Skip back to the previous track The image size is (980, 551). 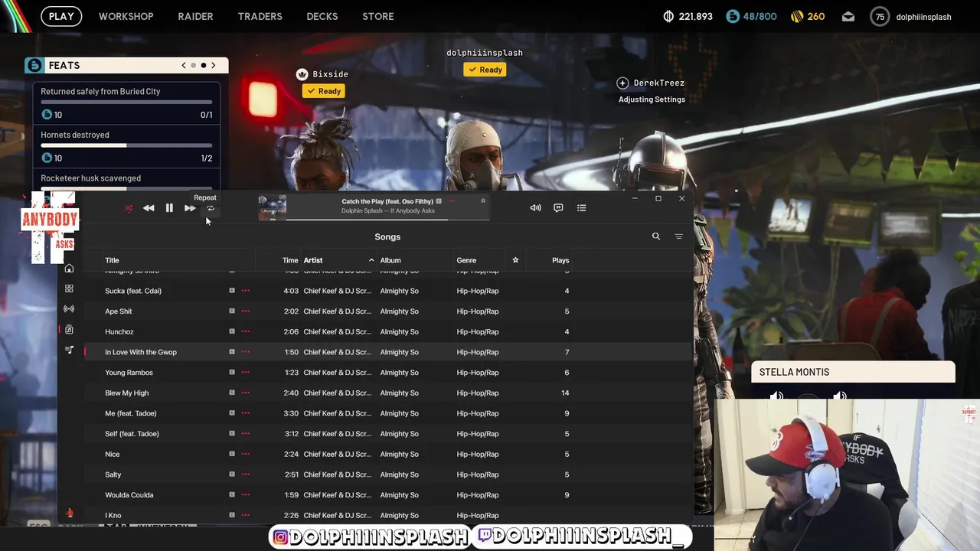[x=149, y=208]
